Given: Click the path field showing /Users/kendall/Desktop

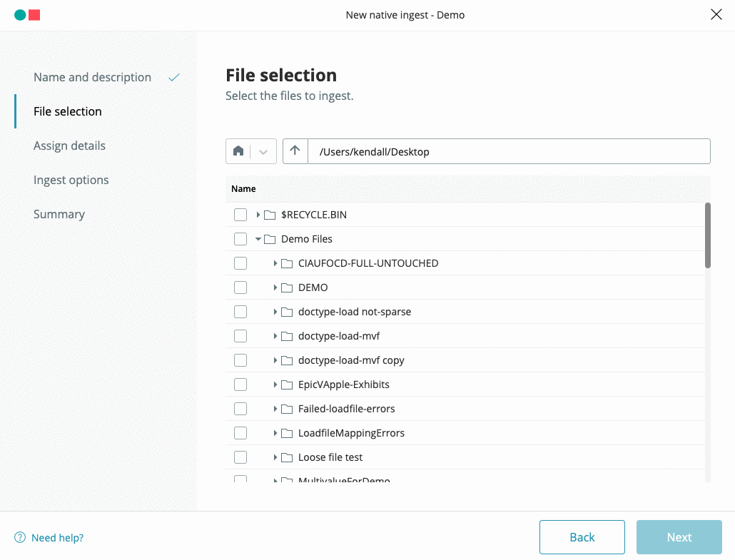Looking at the screenshot, I should click(509, 151).
